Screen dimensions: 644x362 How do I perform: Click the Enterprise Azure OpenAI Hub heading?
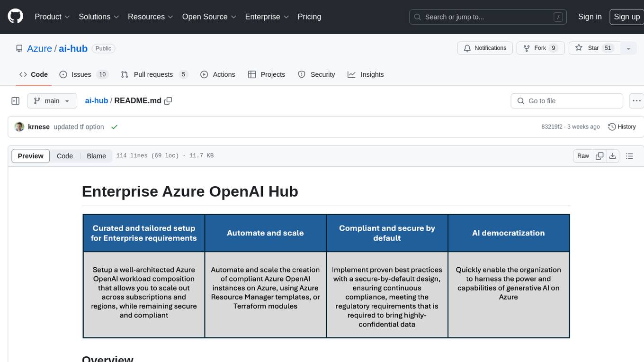pyautogui.click(x=190, y=191)
